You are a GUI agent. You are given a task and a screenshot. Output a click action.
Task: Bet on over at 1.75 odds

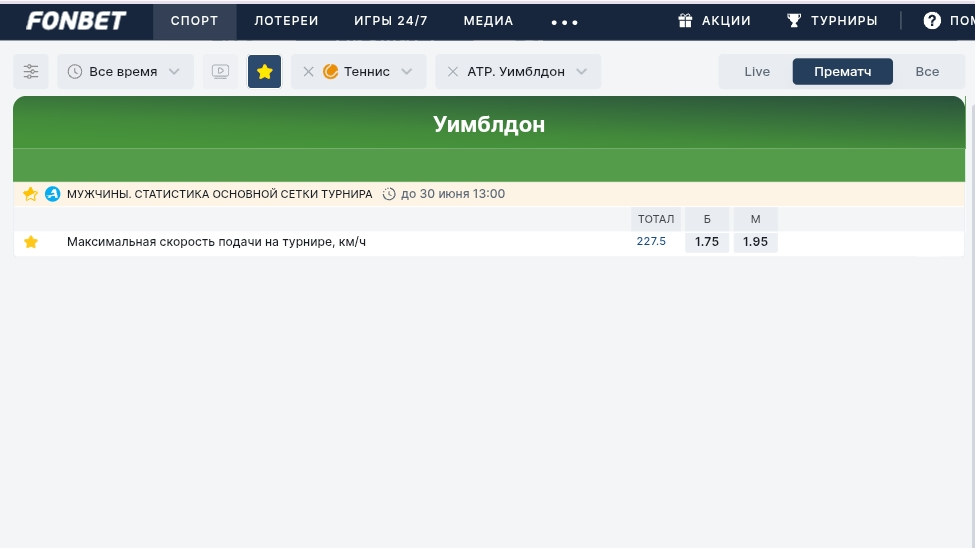click(x=707, y=242)
